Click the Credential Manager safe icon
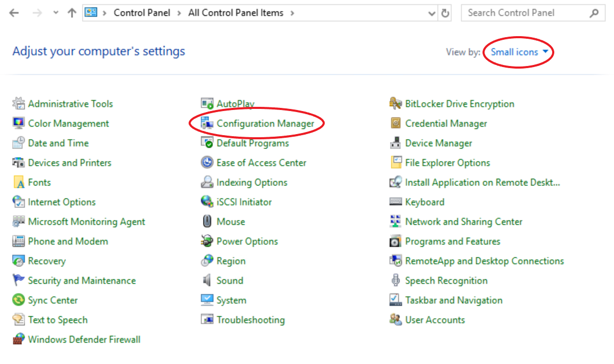This screenshot has width=614, height=364. (x=396, y=123)
